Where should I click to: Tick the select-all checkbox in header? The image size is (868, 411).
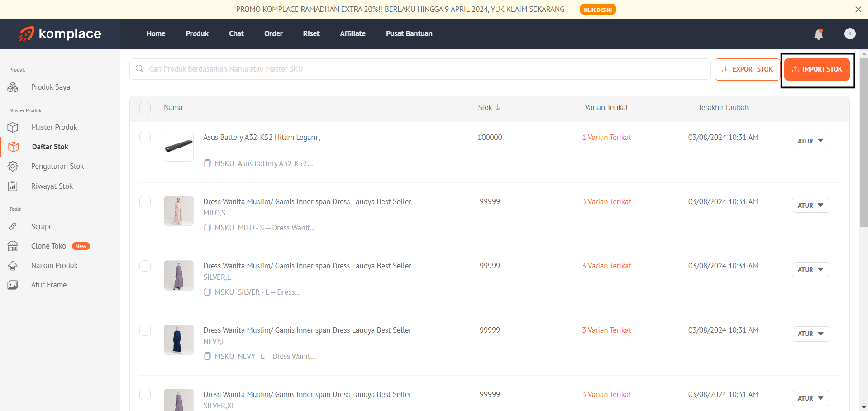(145, 107)
